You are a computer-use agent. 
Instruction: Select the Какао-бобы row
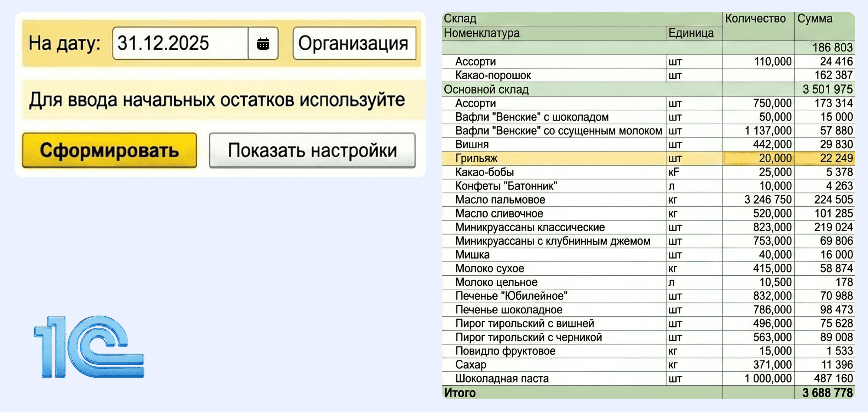tap(648, 172)
